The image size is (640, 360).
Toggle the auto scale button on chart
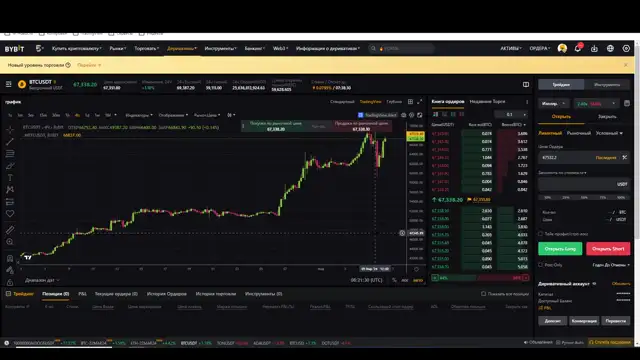[x=418, y=280]
